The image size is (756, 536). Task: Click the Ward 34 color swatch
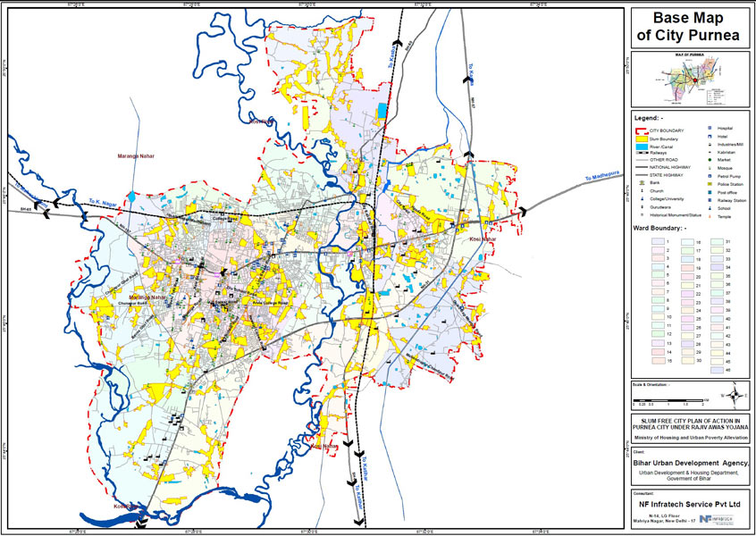click(x=717, y=267)
